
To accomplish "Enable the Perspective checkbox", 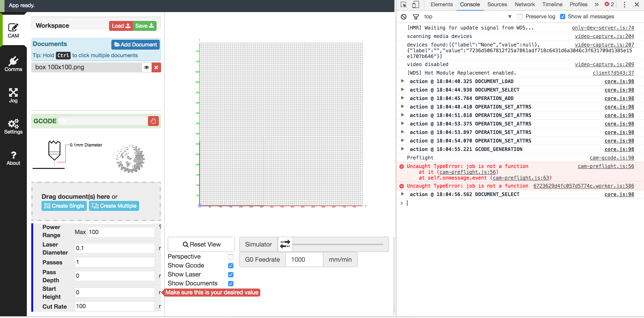I will [x=231, y=257].
